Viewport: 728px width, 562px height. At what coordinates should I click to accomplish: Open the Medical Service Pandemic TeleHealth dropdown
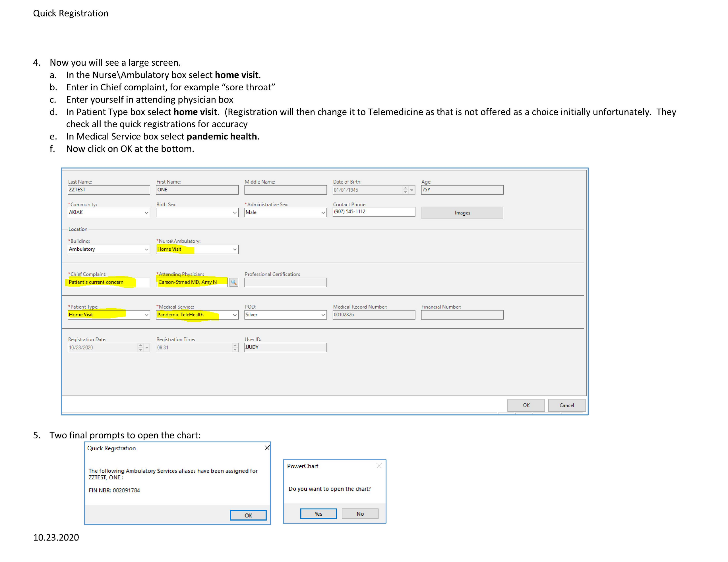coord(235,315)
